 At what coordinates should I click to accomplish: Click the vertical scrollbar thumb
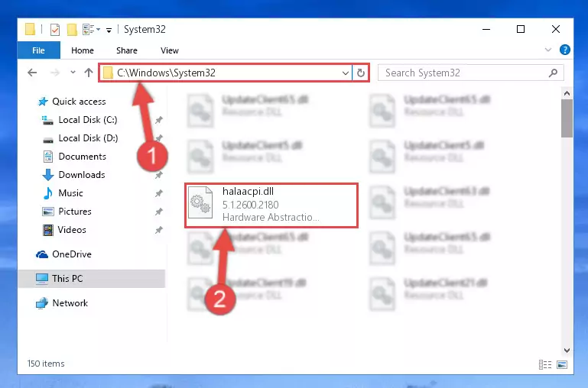567,118
